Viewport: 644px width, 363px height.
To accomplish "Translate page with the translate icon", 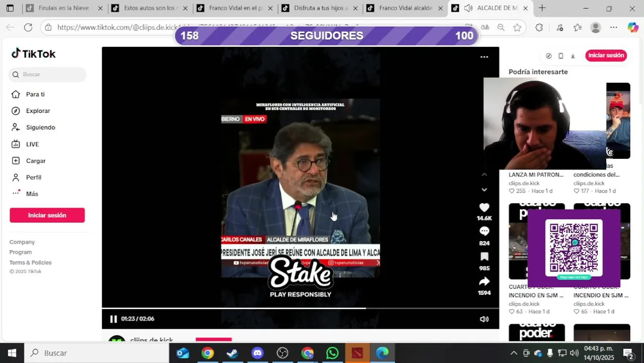I will pyautogui.click(x=485, y=27).
